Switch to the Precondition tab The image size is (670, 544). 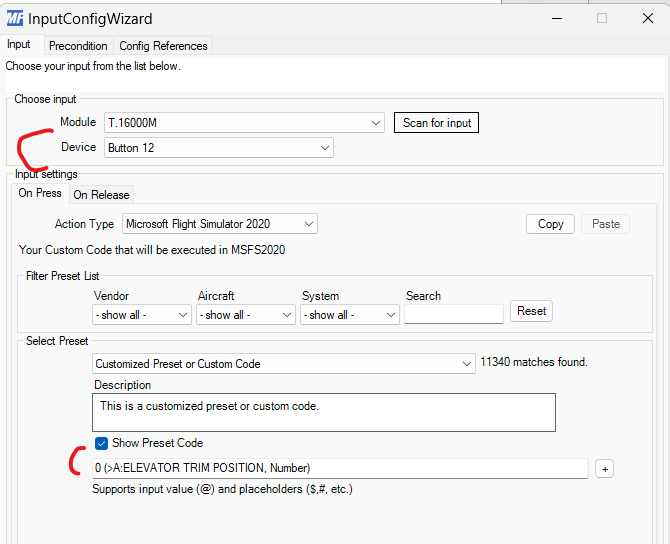click(x=78, y=46)
